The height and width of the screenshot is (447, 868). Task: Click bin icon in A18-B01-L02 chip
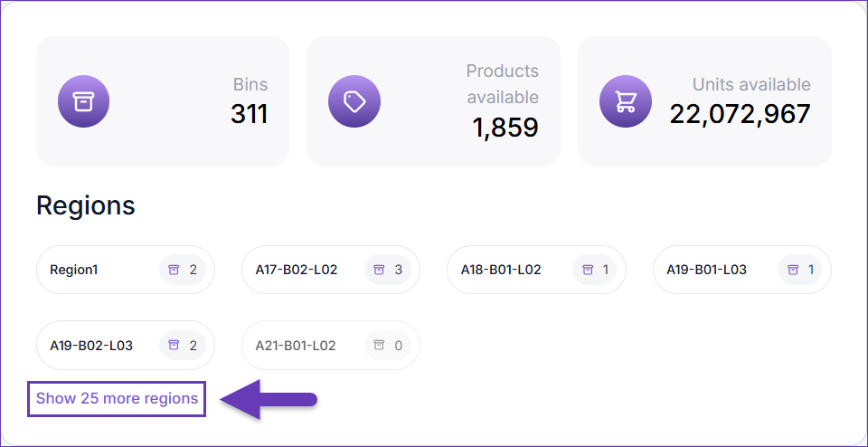pos(588,270)
